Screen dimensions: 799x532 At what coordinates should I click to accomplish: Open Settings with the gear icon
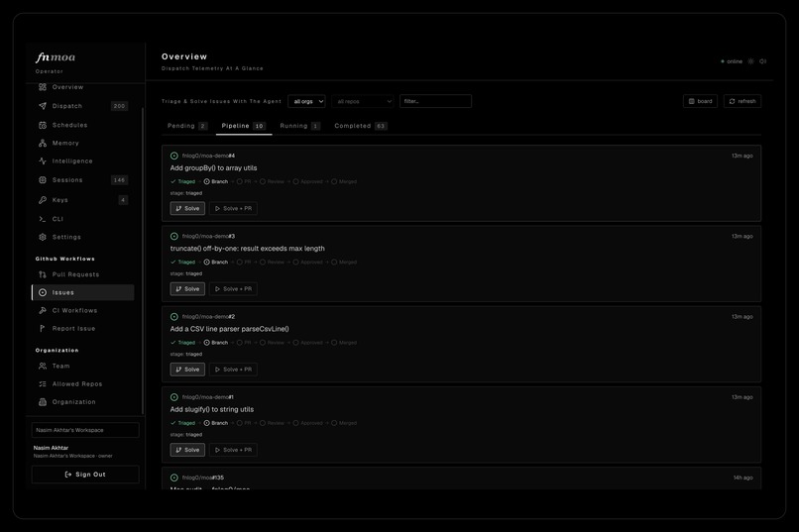click(x=82, y=237)
